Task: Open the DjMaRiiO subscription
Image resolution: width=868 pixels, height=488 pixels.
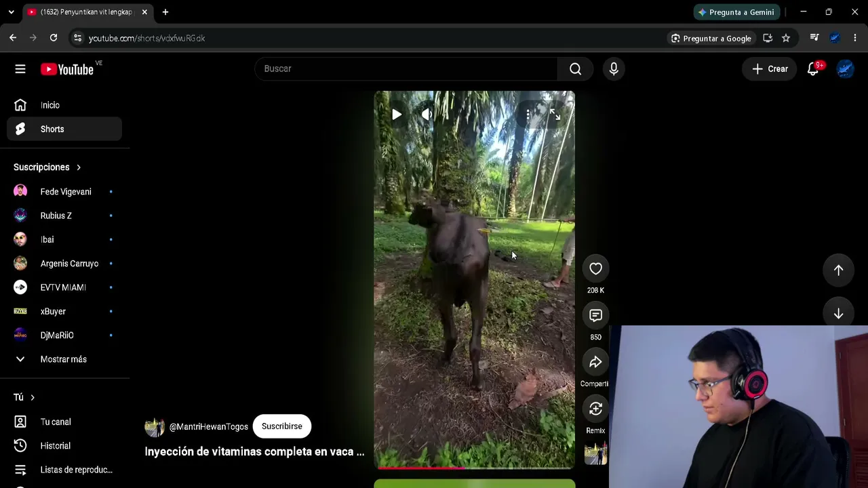Action: tap(64, 335)
